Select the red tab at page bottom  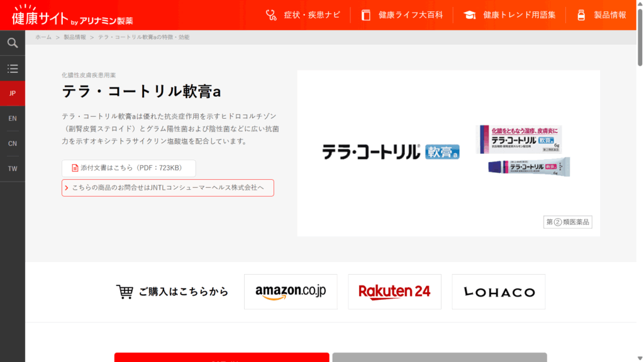pos(222,357)
